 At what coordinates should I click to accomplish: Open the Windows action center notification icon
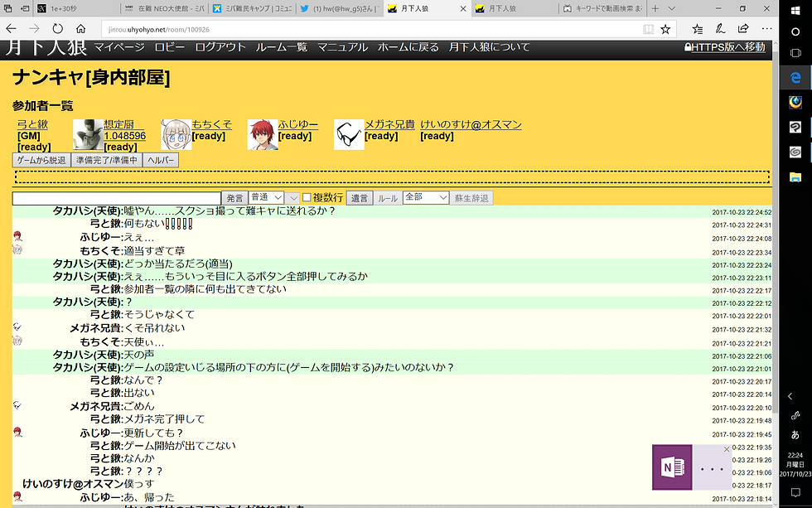click(795, 492)
